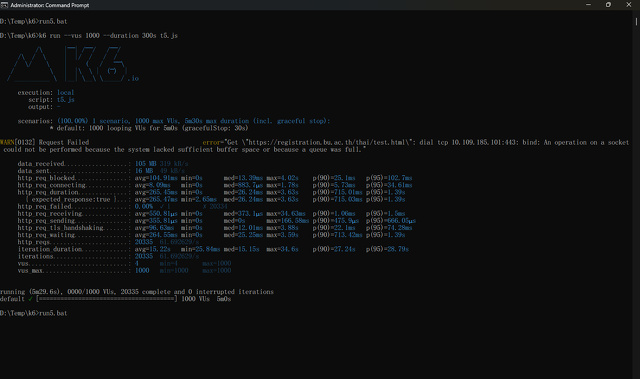This screenshot has height=379, width=640.
Task: Click 'avg=265.45ms' in http_req_duration row
Action: coord(156,192)
